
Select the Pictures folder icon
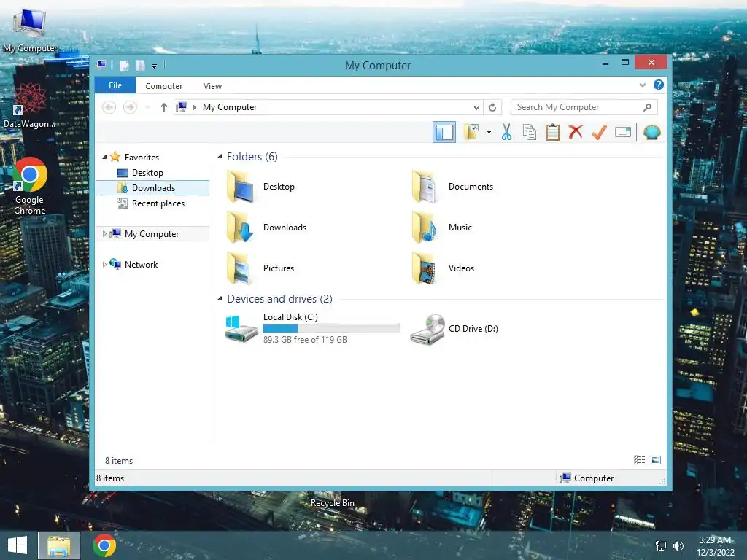[x=240, y=268]
